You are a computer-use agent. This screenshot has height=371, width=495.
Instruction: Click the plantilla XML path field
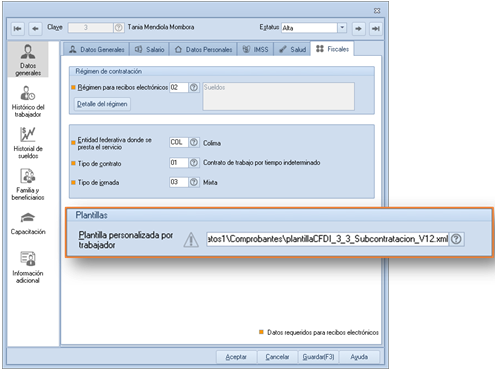click(327, 239)
